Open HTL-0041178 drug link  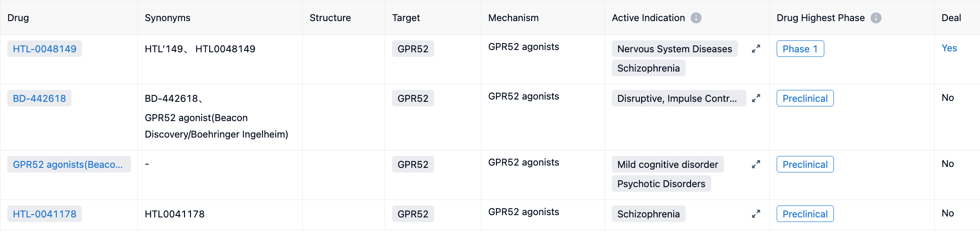coord(44,214)
